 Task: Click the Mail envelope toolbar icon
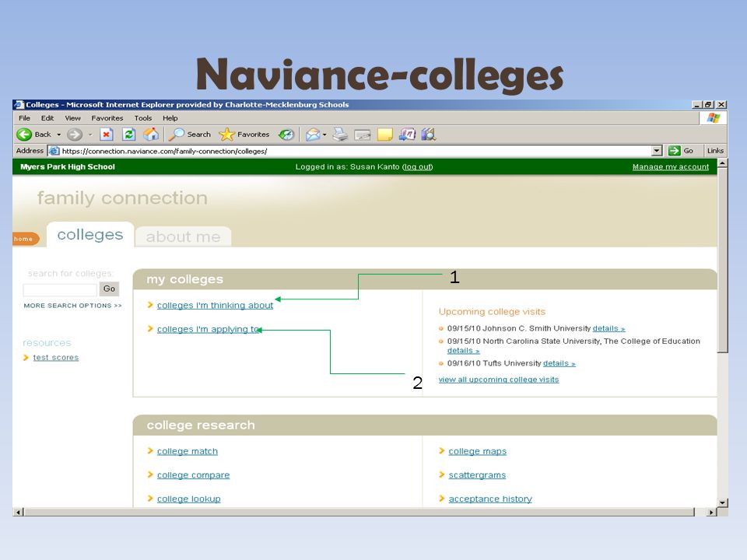[x=313, y=135]
